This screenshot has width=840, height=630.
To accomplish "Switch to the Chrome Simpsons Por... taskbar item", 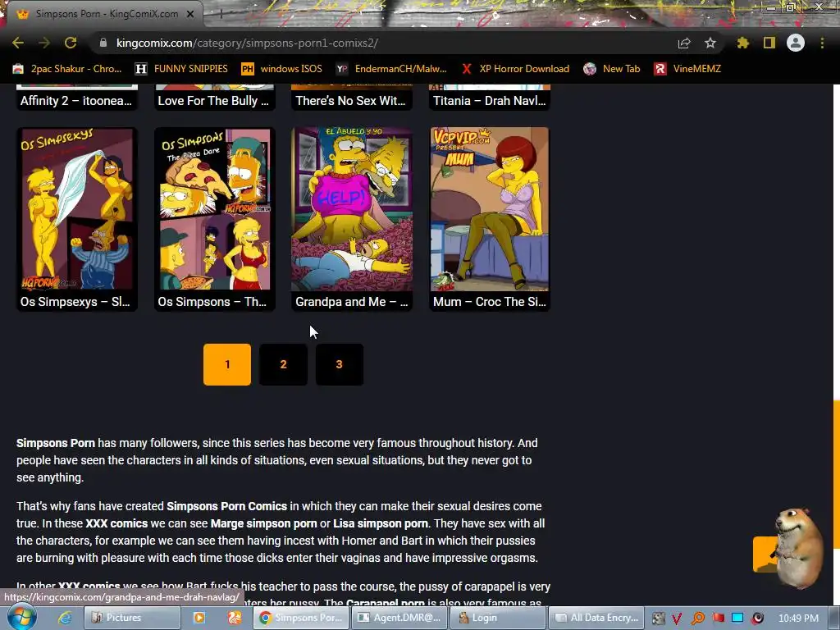I will (300, 618).
